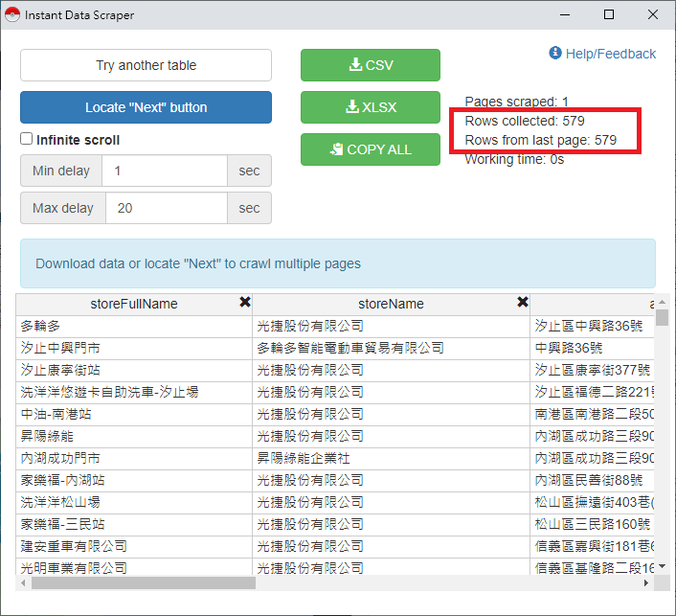676x616 pixels.
Task: Select cell 中油-南港站
Action: point(134,415)
